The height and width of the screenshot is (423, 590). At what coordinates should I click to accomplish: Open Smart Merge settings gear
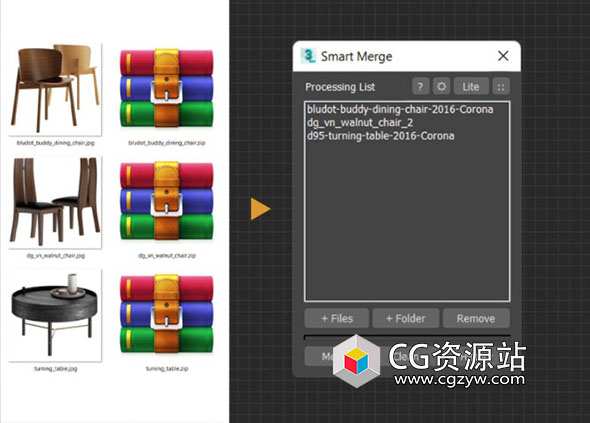click(x=441, y=87)
